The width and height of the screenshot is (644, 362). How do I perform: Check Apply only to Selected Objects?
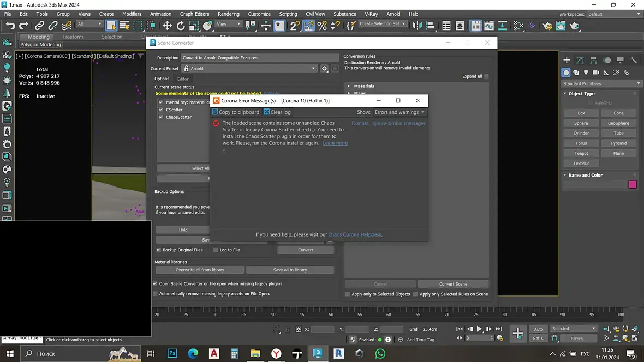click(348, 294)
